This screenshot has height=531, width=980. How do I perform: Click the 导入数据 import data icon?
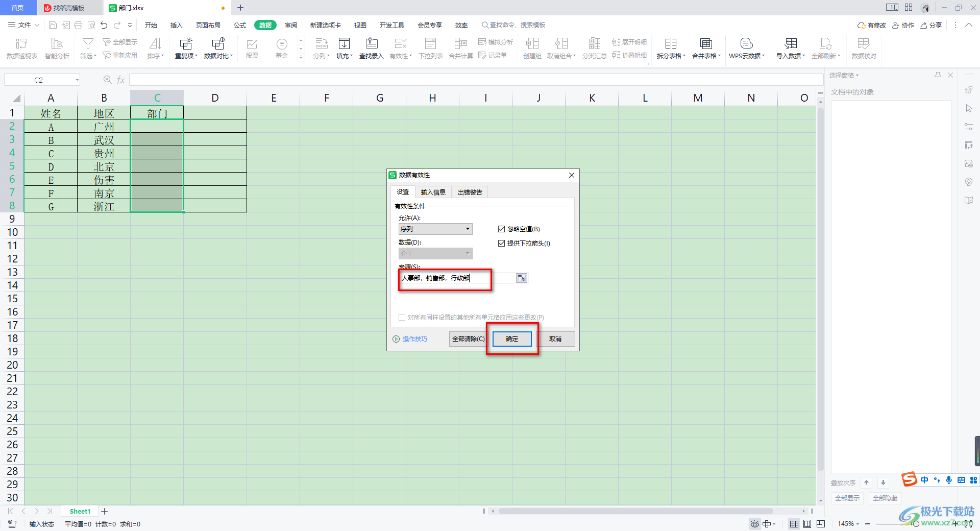coord(790,44)
